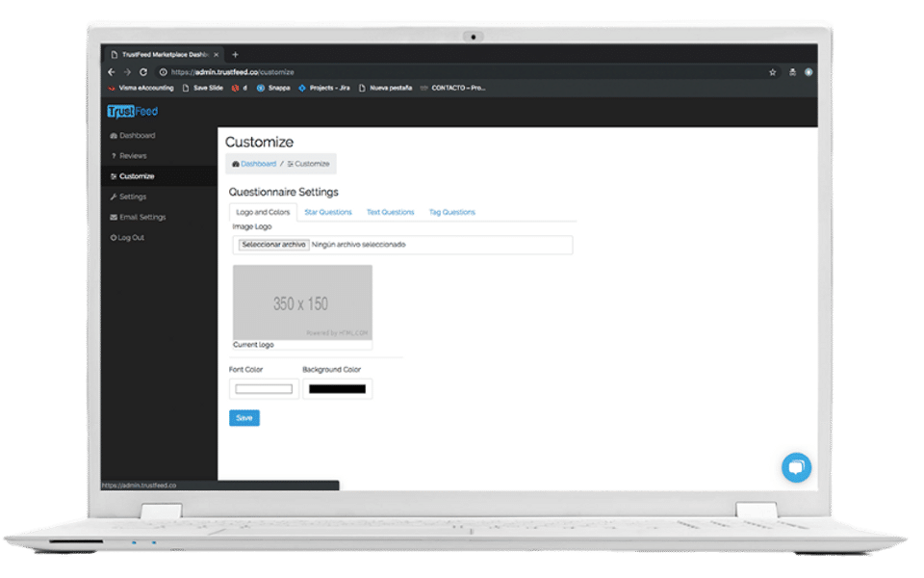924x578 pixels.
Task: Close the TrustFeed Marketplace Dashboard tab
Action: point(217,54)
